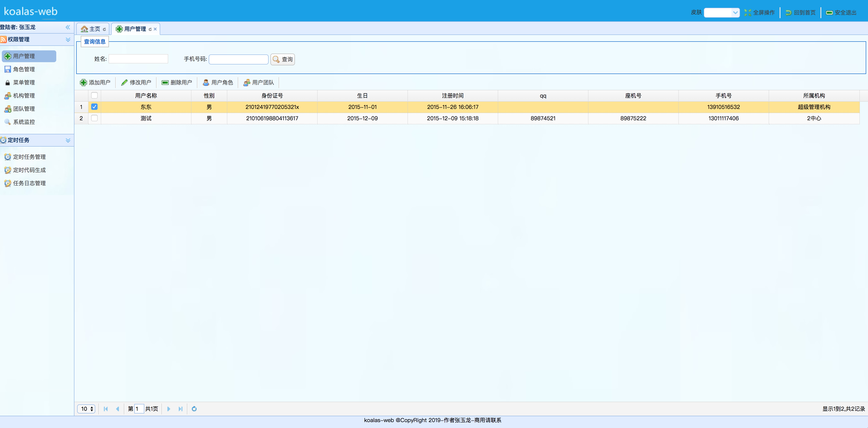Screen dimensions: 868x428
Task: Click landline value 89875222
Action: [633, 119]
